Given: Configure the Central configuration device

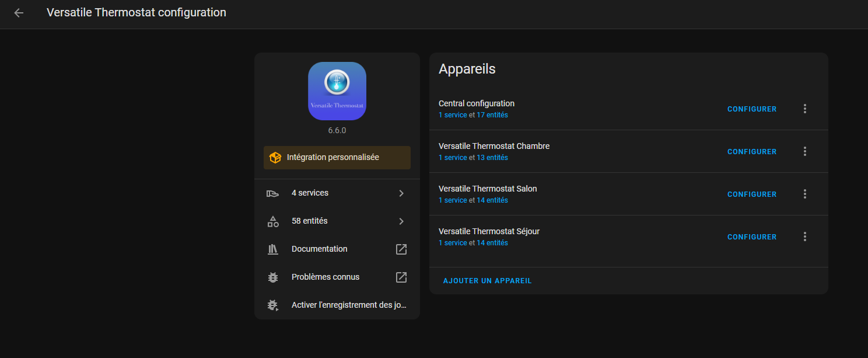Looking at the screenshot, I should coord(752,109).
